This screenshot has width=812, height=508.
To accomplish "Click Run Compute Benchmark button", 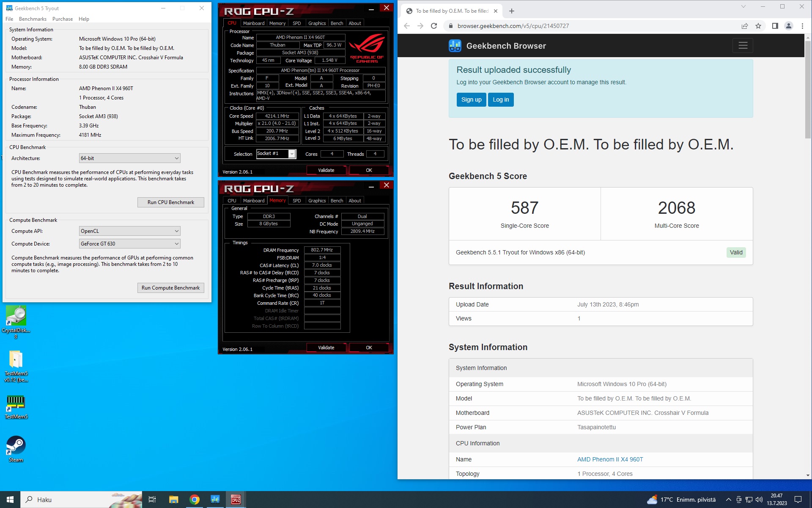I will point(171,288).
